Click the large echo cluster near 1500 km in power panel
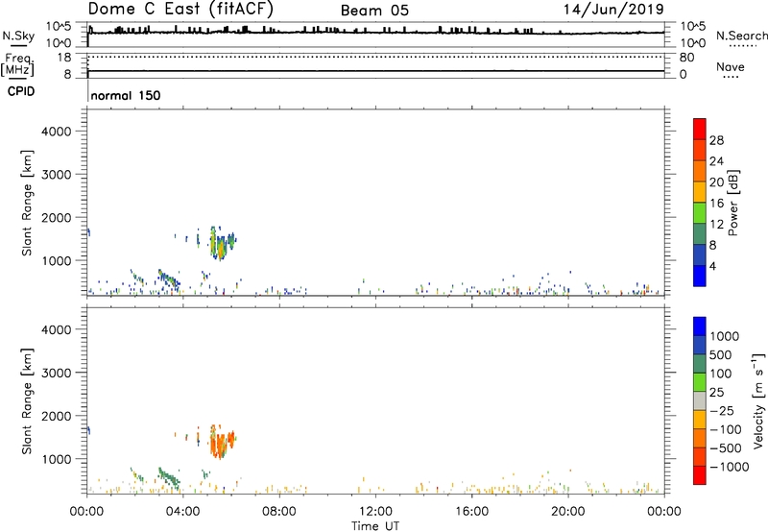This screenshot has height=532, width=768. coord(223,244)
